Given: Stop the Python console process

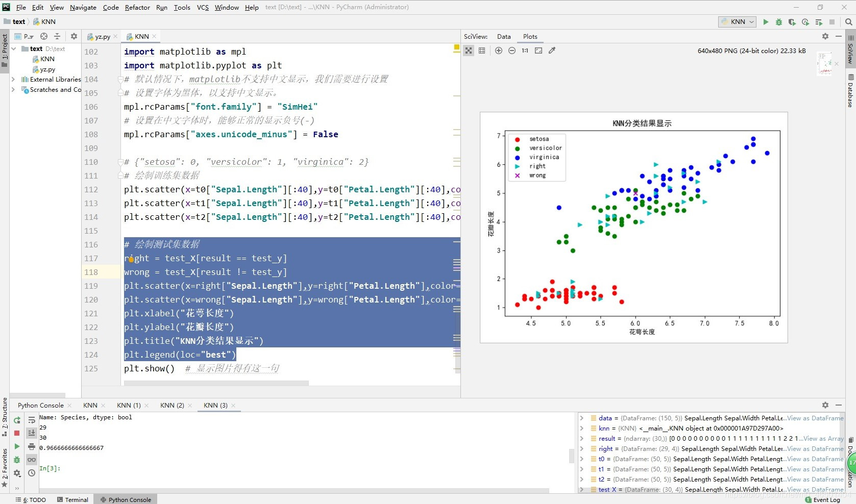Looking at the screenshot, I should 17,433.
